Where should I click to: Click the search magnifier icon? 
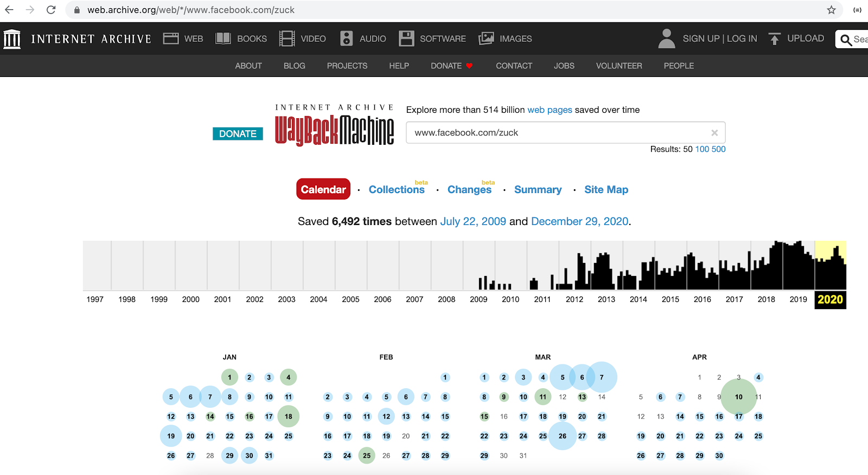pyautogui.click(x=845, y=39)
